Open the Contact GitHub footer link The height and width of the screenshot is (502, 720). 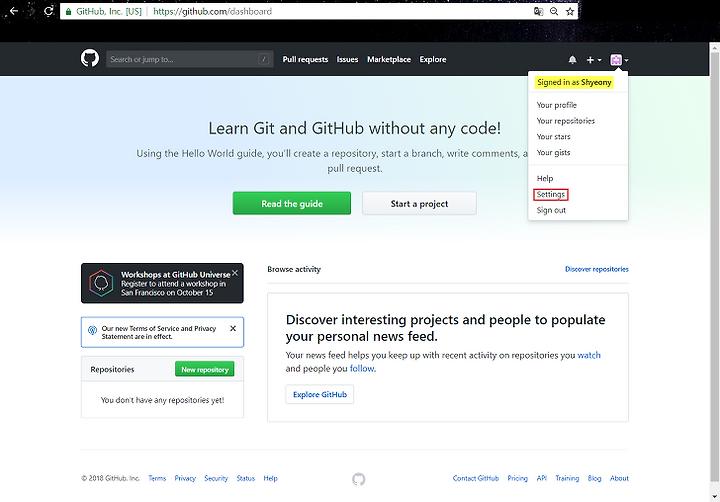point(476,478)
